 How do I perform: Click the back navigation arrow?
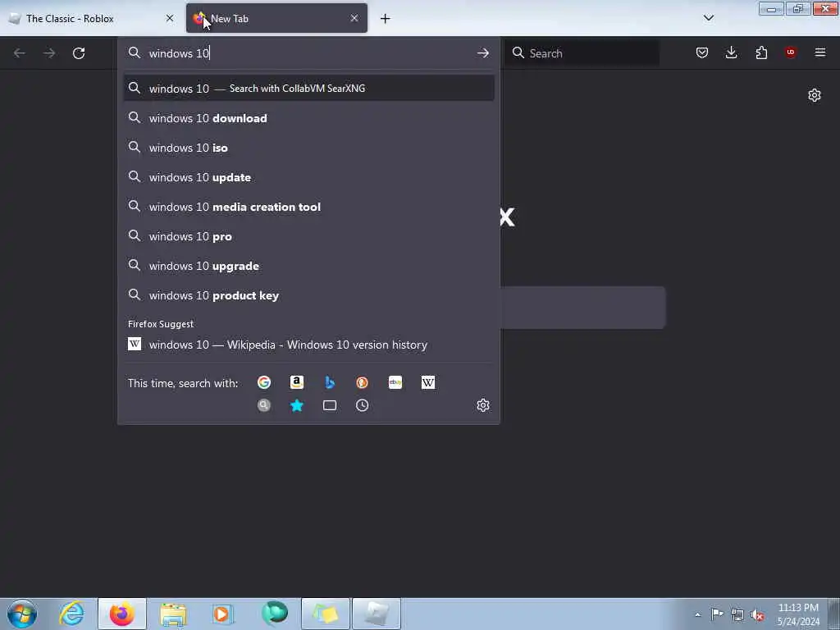point(20,53)
